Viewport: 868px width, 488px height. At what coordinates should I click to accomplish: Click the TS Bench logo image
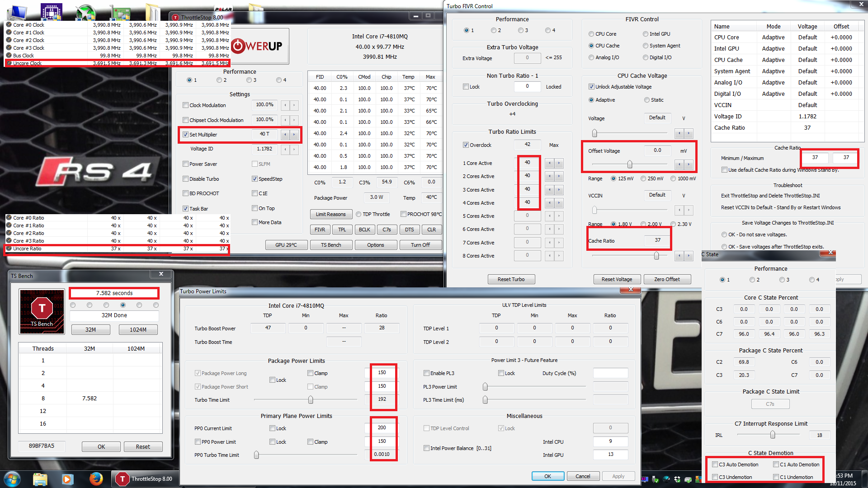(x=42, y=312)
